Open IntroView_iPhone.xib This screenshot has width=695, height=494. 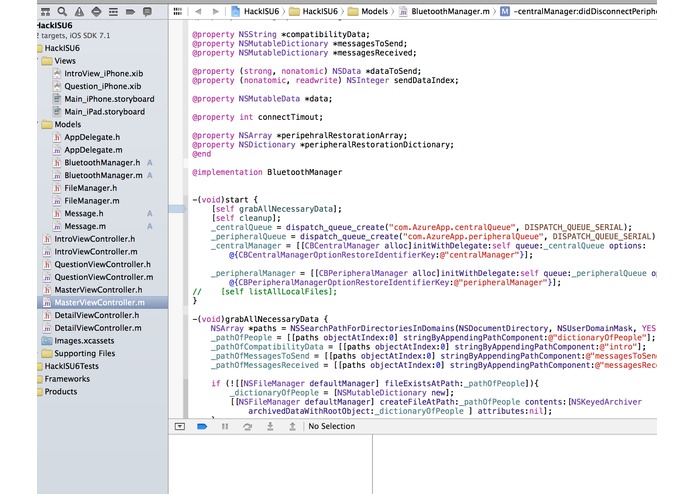98,74
